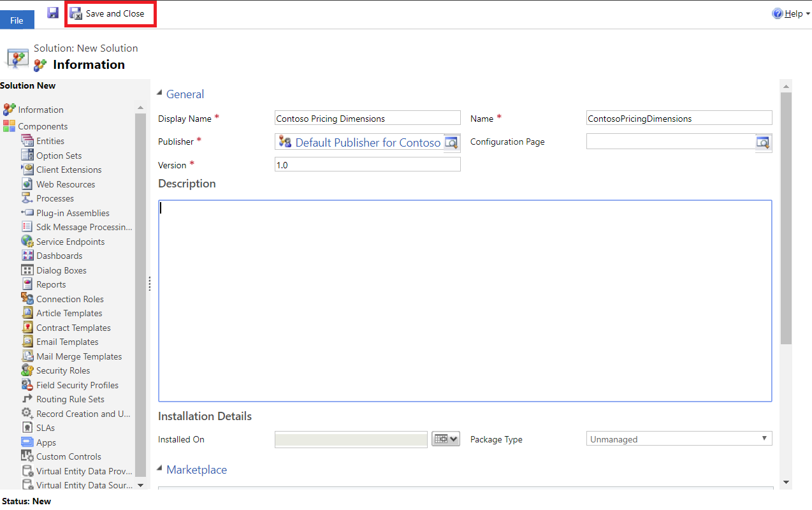
Task: Click the form scroll up arrow
Action: click(786, 86)
